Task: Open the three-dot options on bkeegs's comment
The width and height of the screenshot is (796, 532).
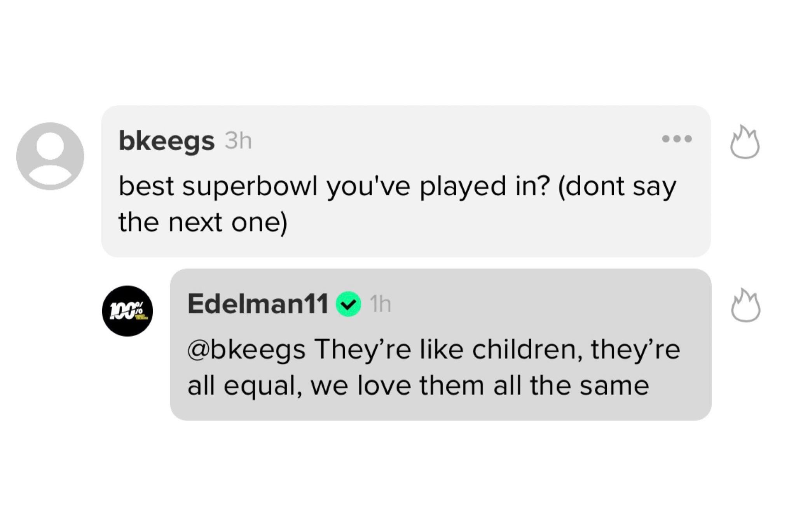Action: 677,139
